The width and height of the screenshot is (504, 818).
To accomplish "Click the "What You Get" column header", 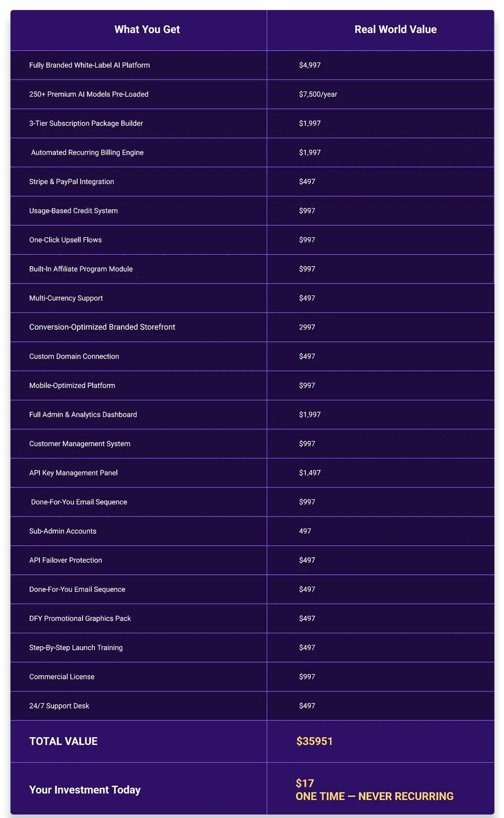I will pyautogui.click(x=147, y=30).
